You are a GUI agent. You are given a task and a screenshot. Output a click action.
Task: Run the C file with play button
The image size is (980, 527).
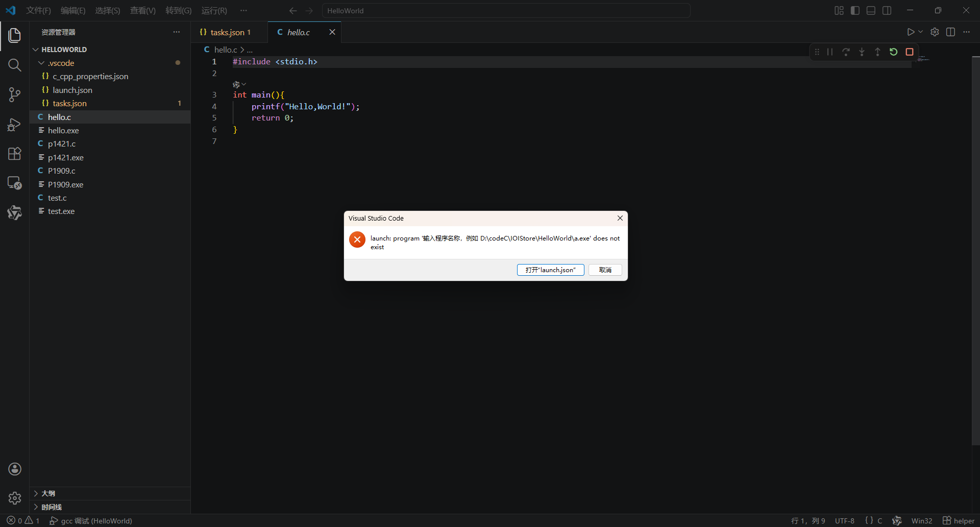coord(911,32)
